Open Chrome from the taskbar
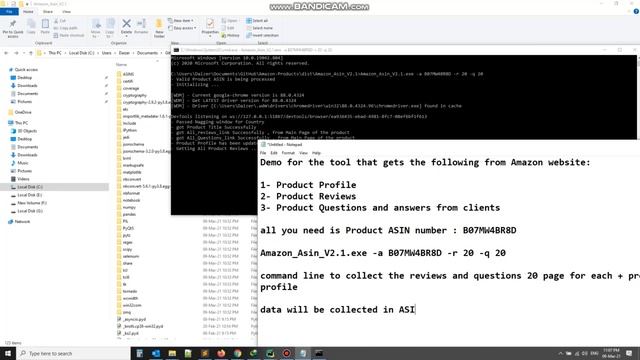Viewport: 640px width, 360px height. tap(237, 353)
